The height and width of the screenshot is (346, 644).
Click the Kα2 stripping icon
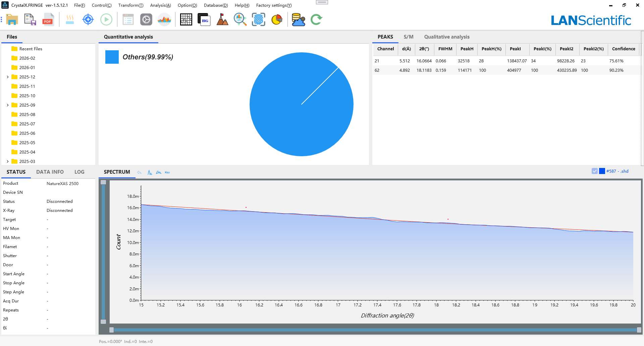coord(167,172)
